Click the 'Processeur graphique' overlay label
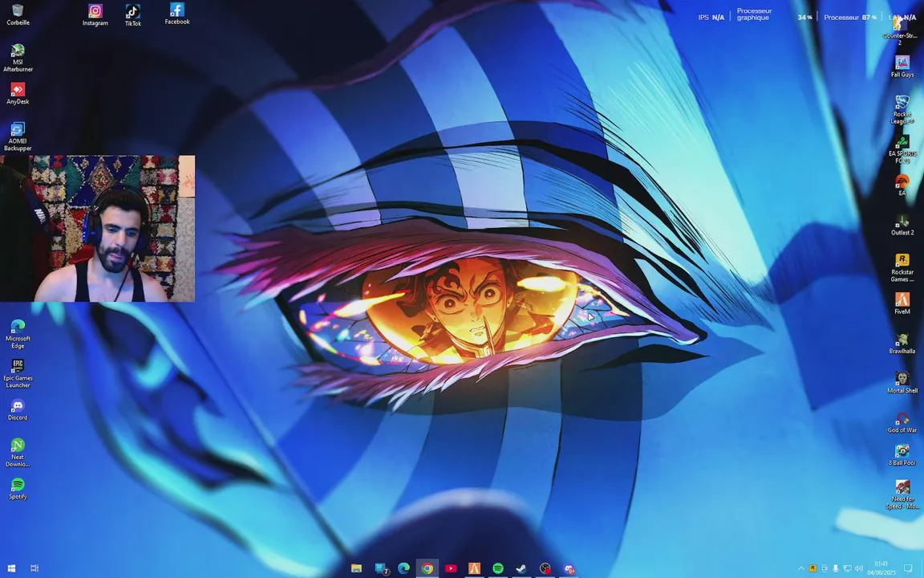 (x=754, y=14)
